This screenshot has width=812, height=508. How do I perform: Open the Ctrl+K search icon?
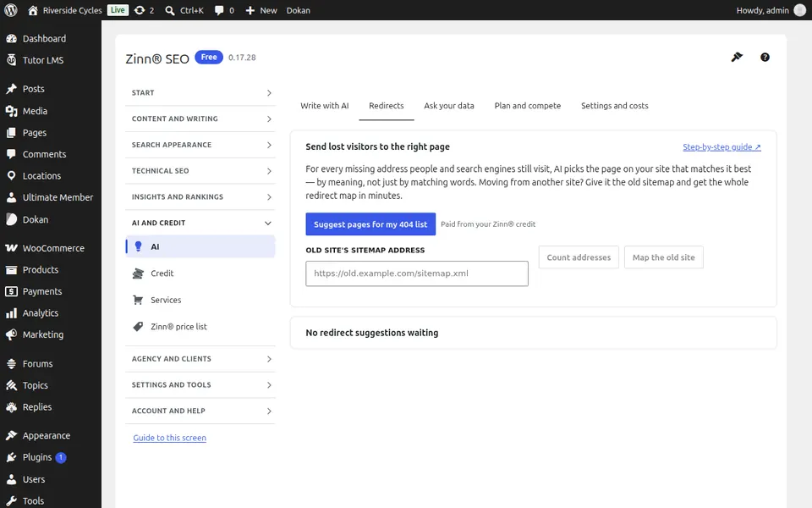(169, 10)
